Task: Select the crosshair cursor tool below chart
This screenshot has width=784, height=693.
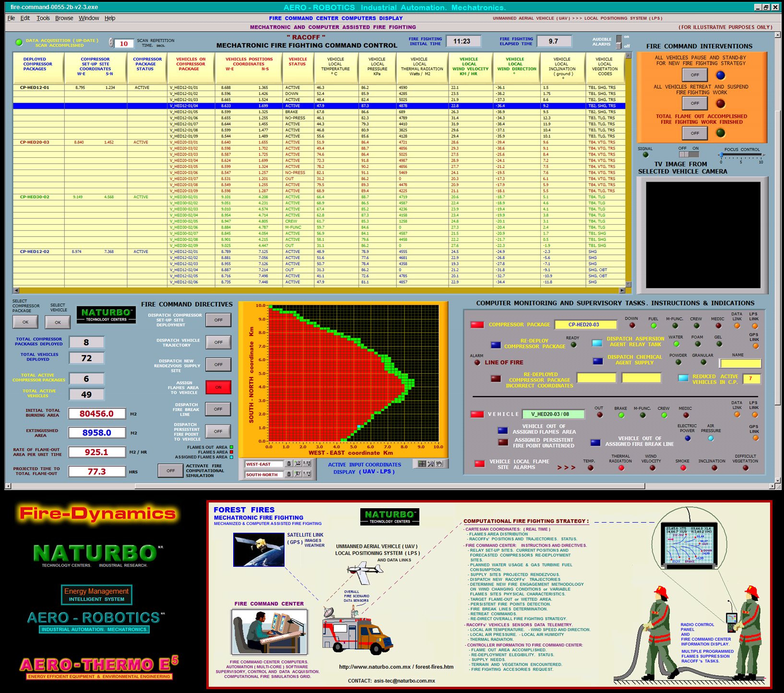Action: pos(422,464)
